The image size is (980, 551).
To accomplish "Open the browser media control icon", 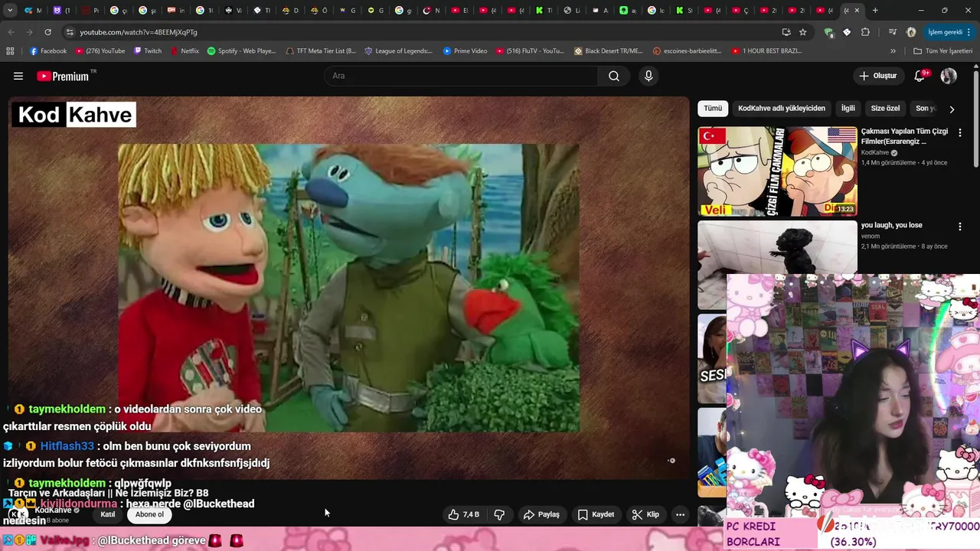I will tap(893, 32).
